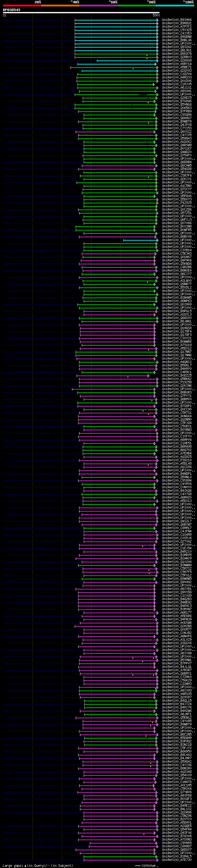The width and height of the screenshot is (197, 868).
Task: Click the cyan ~100% legend segment
Action: [x=175, y=6]
